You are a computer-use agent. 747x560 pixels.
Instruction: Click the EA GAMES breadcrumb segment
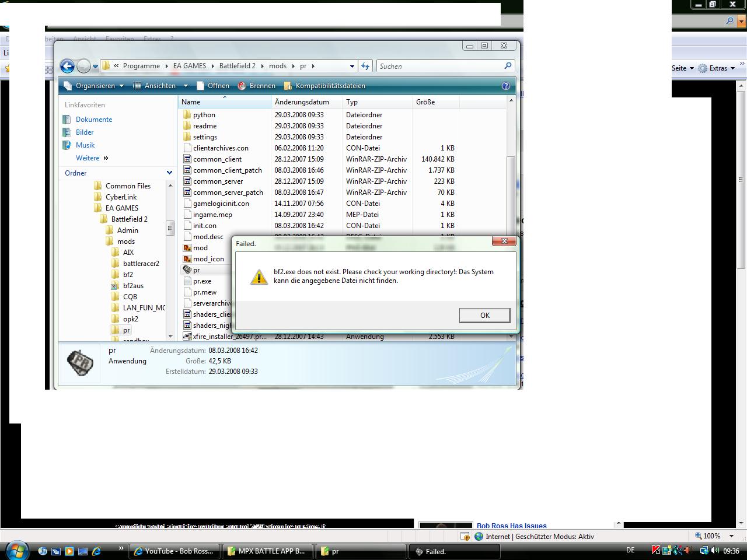pyautogui.click(x=190, y=66)
